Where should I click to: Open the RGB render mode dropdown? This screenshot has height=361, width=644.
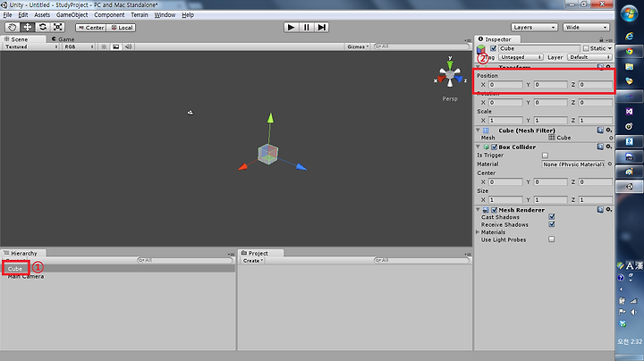(x=79, y=46)
